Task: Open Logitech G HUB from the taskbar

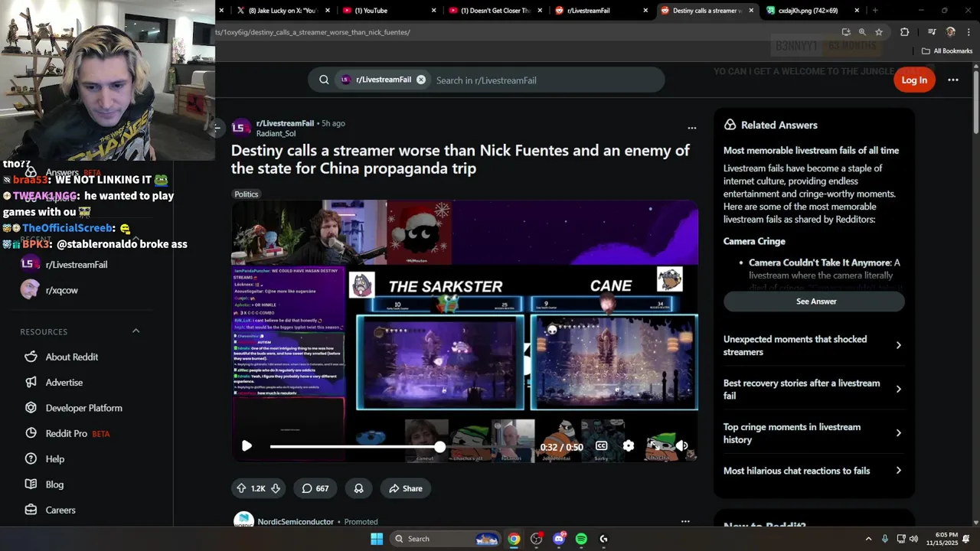Action: pos(603,539)
